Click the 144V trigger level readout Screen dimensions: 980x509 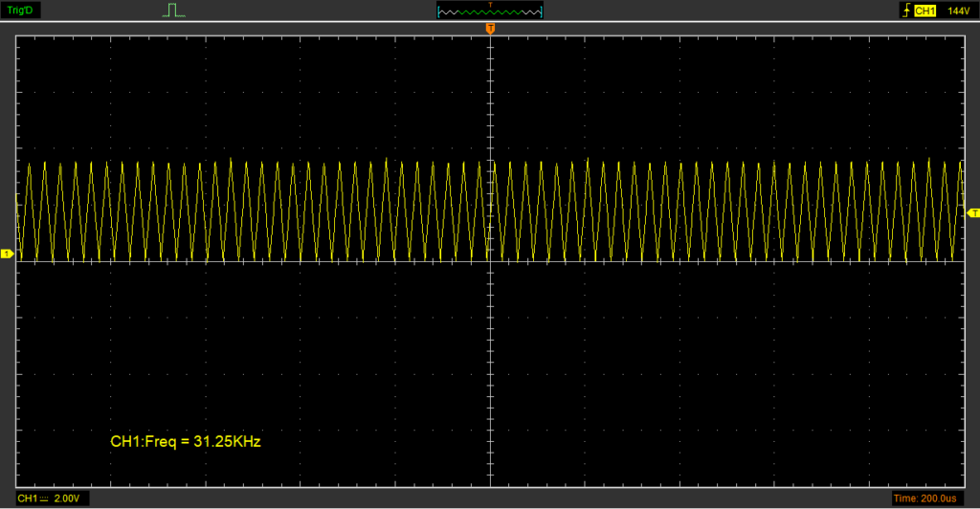click(958, 11)
